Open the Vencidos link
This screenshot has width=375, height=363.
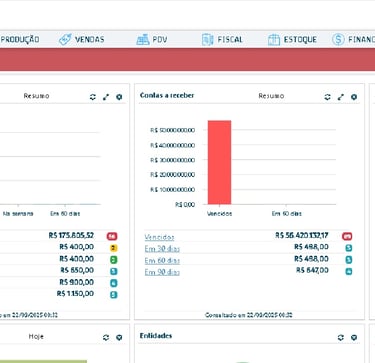(x=159, y=237)
